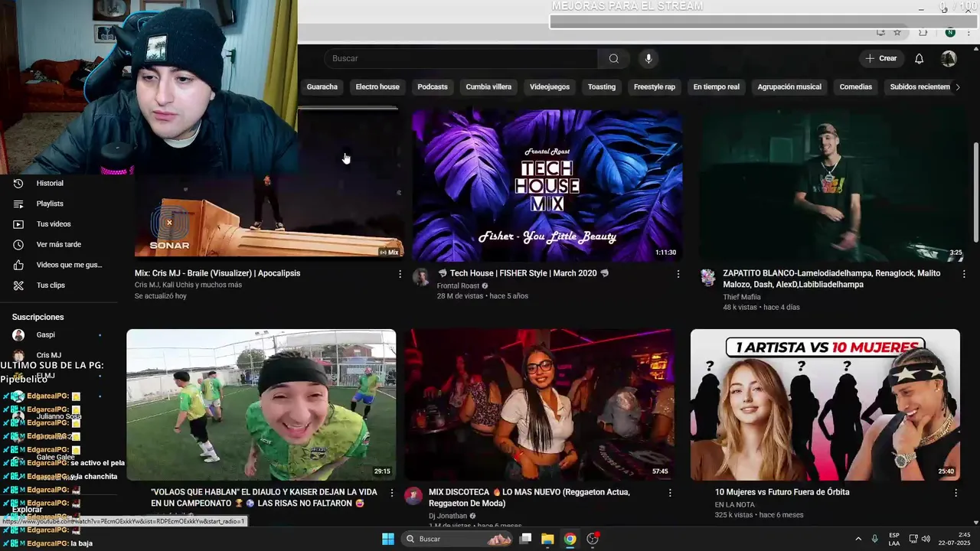Click title 10 Mujeres vs Futuro Fuera de Órbita
Image resolution: width=980 pixels, height=551 pixels.
[782, 493]
